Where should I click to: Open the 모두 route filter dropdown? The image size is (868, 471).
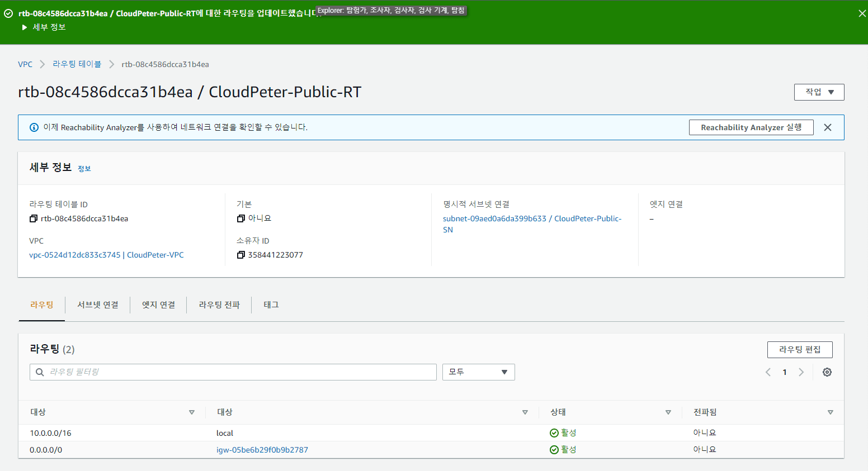click(x=478, y=372)
